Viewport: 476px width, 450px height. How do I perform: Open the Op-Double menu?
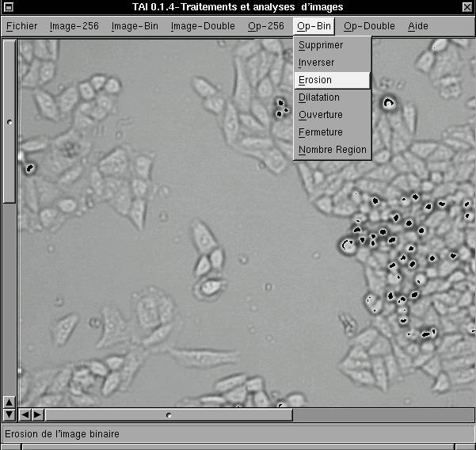[x=369, y=26]
